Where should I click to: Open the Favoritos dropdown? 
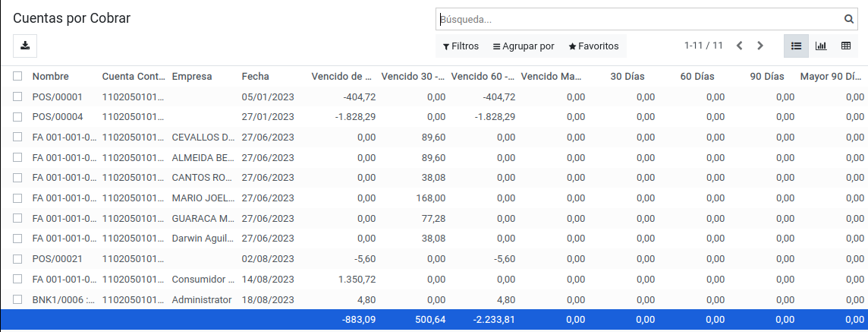pos(593,46)
